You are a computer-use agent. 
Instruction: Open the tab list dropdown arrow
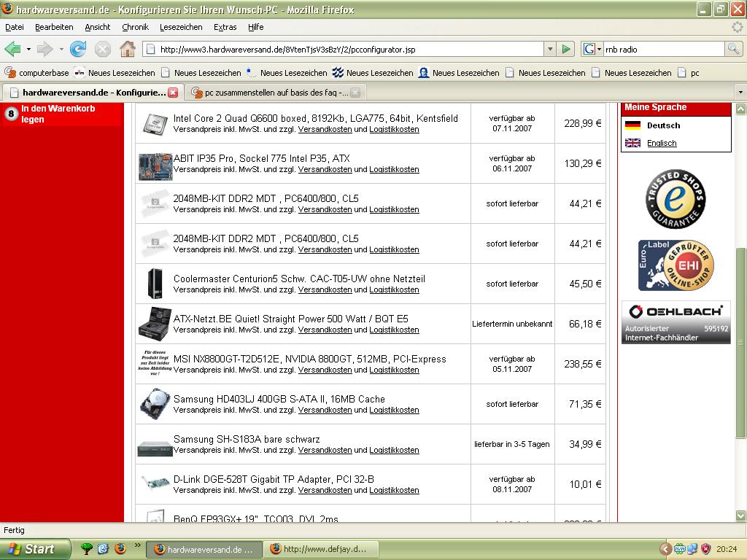pyautogui.click(x=740, y=92)
